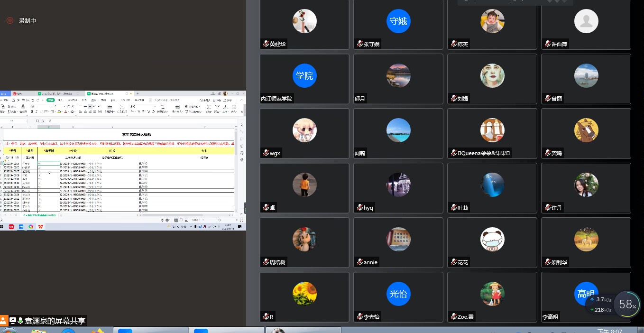Select the horse cartoon avatar of 龚鸣

pyautogui.click(x=586, y=130)
